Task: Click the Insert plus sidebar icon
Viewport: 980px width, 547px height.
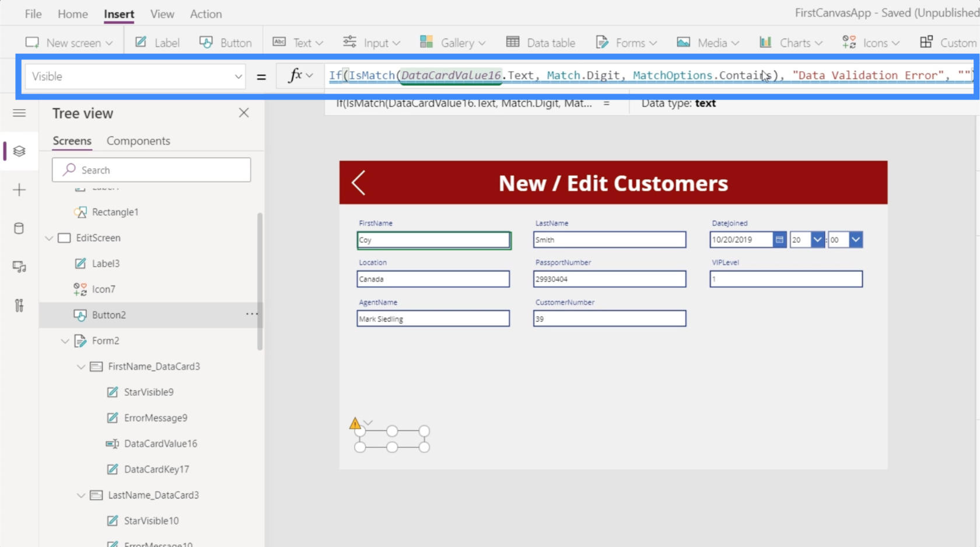Action: pyautogui.click(x=19, y=190)
